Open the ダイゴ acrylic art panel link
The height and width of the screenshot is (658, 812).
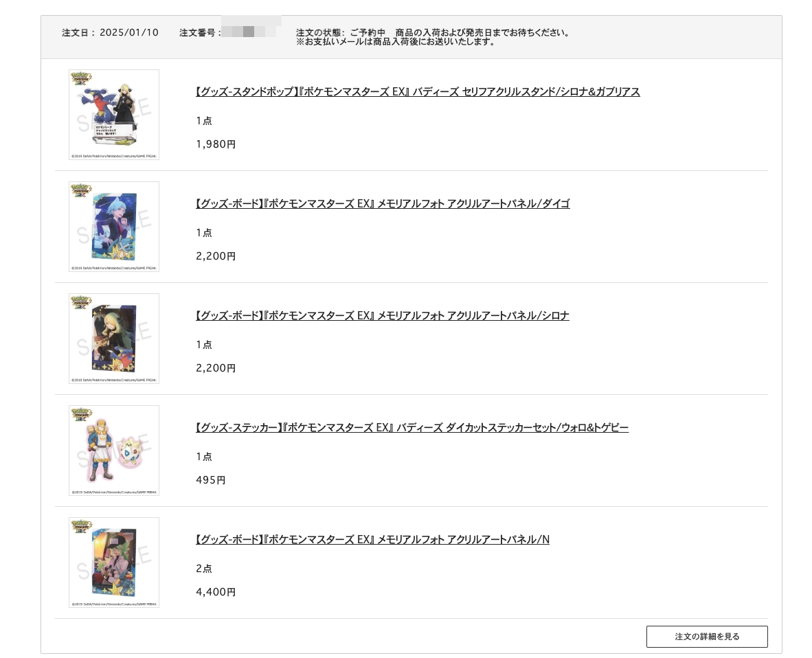pyautogui.click(x=383, y=204)
